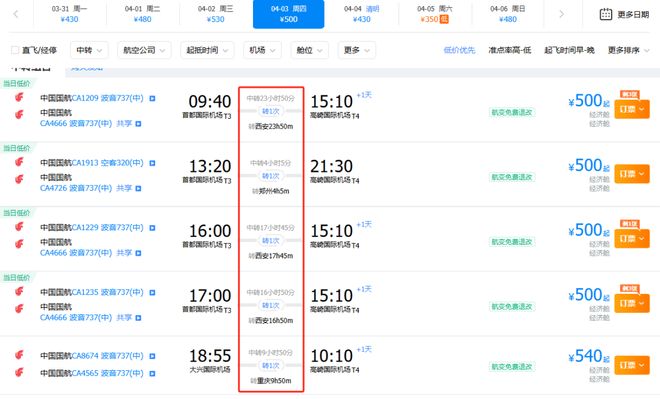Click the CA1209 aircraft info icon
The image size is (660, 399).
pyautogui.click(x=152, y=98)
